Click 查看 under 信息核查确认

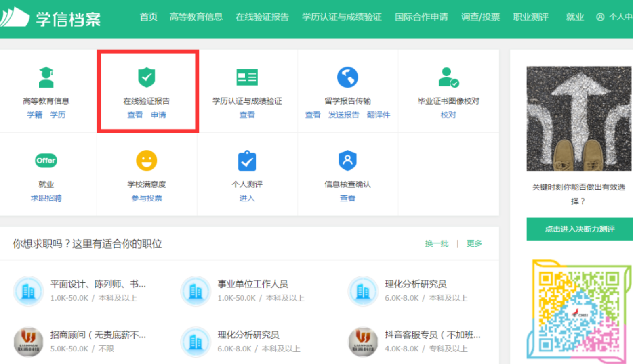[347, 198]
